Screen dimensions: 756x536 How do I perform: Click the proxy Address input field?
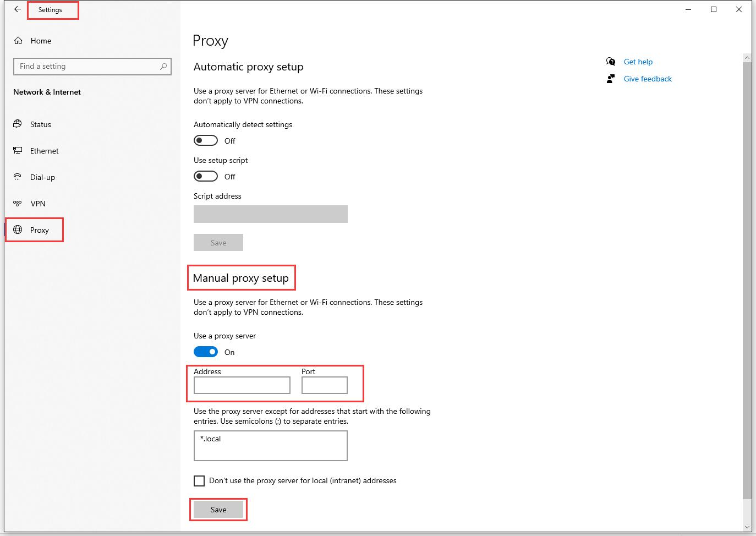242,385
